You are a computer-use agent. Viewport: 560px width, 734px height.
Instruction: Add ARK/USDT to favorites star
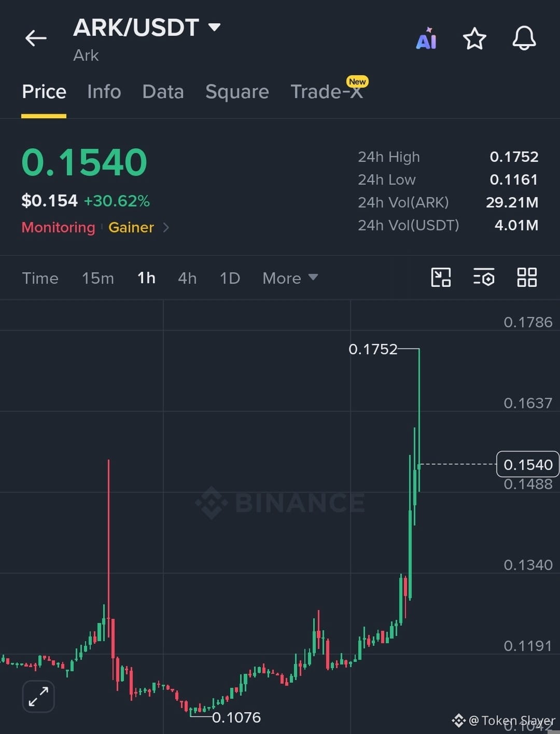click(x=474, y=39)
